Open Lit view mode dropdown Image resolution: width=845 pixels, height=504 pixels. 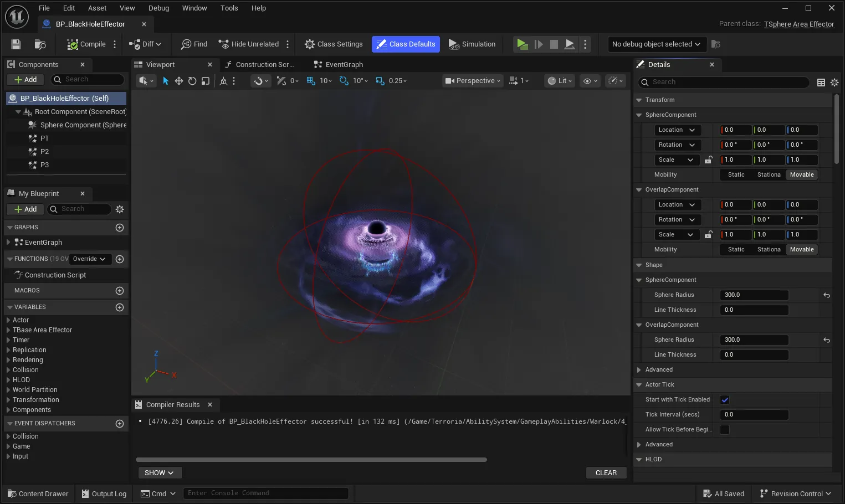560,81
